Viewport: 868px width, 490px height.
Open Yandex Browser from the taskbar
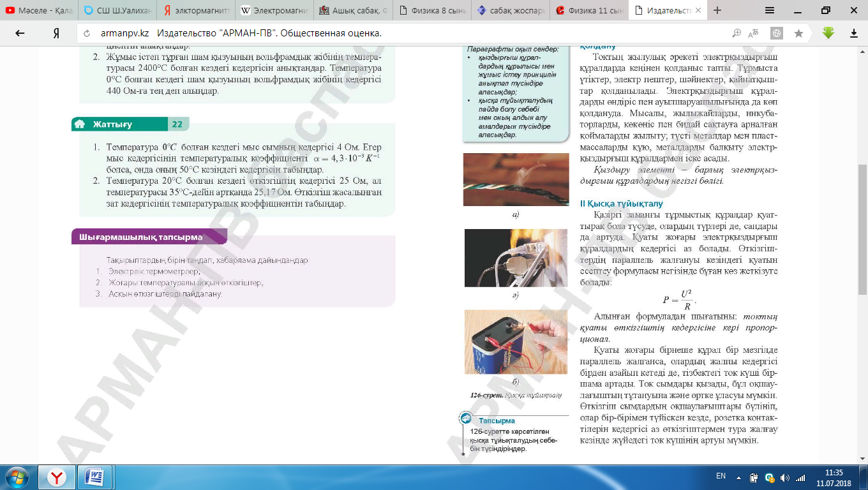[x=57, y=477]
